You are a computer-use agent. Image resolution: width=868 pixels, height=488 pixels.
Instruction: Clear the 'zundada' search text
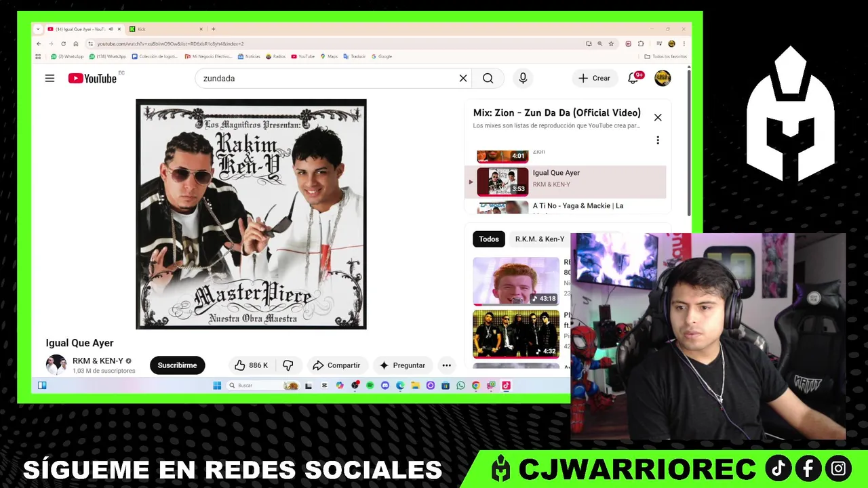click(x=463, y=79)
